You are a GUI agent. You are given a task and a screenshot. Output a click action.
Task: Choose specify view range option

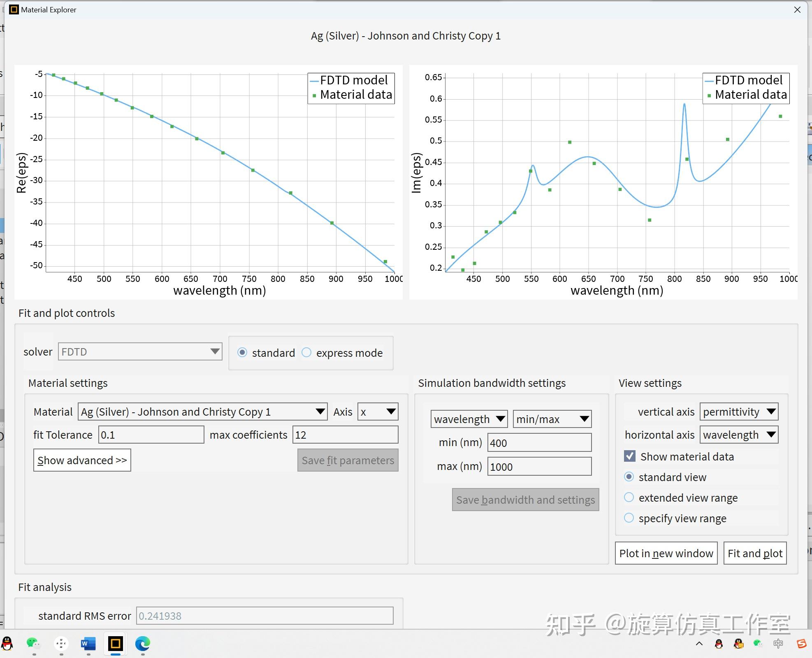point(629,518)
